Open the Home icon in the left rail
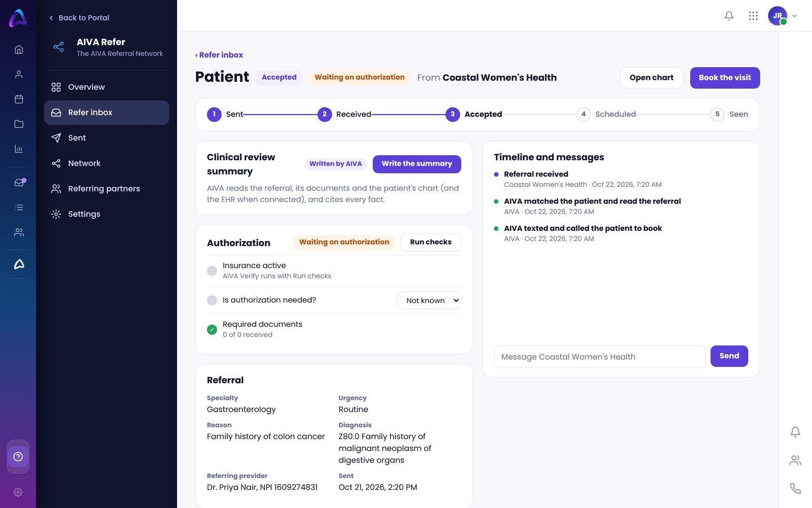 [19, 50]
